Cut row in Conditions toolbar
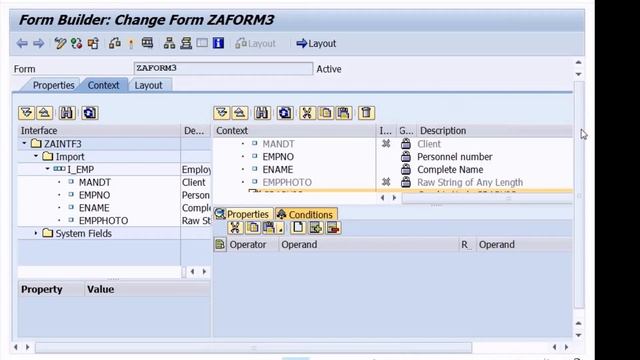Screen dimensions: 640x360 click(x=235, y=228)
